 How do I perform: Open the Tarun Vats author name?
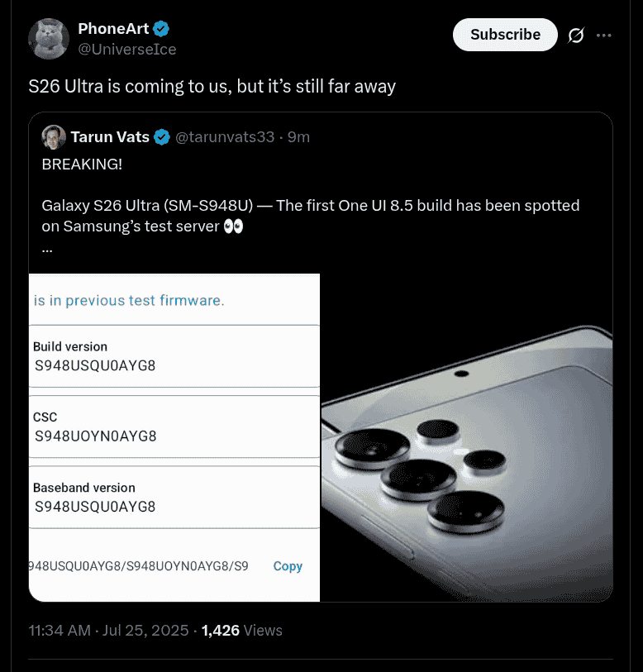tap(110, 137)
